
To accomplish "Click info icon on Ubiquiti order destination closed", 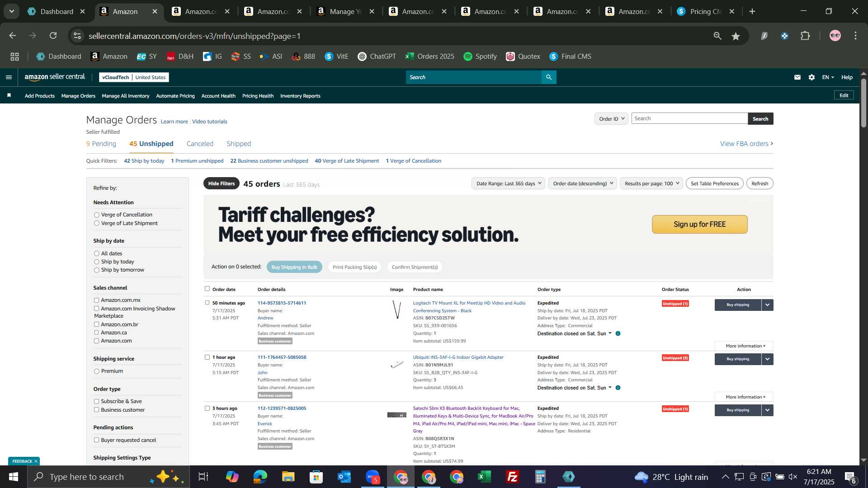I will pyautogui.click(x=618, y=388).
